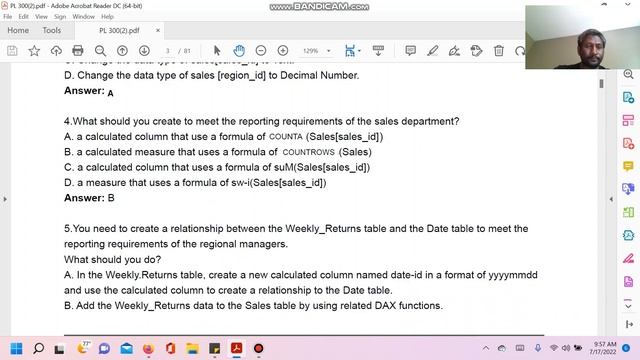Viewport: 640px width, 360px height.
Task: Open taskbar Search
Action: (38, 349)
